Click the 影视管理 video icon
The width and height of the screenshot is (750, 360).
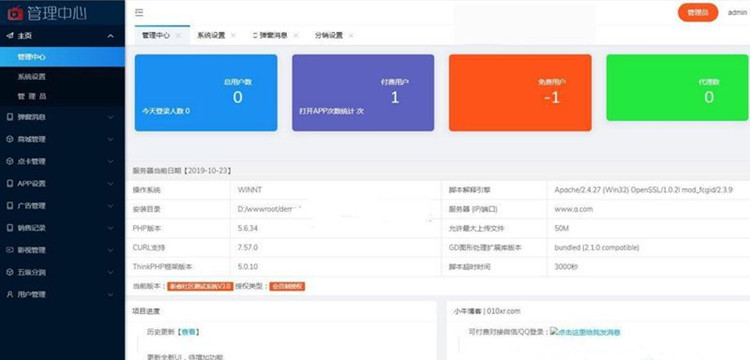click(x=10, y=250)
